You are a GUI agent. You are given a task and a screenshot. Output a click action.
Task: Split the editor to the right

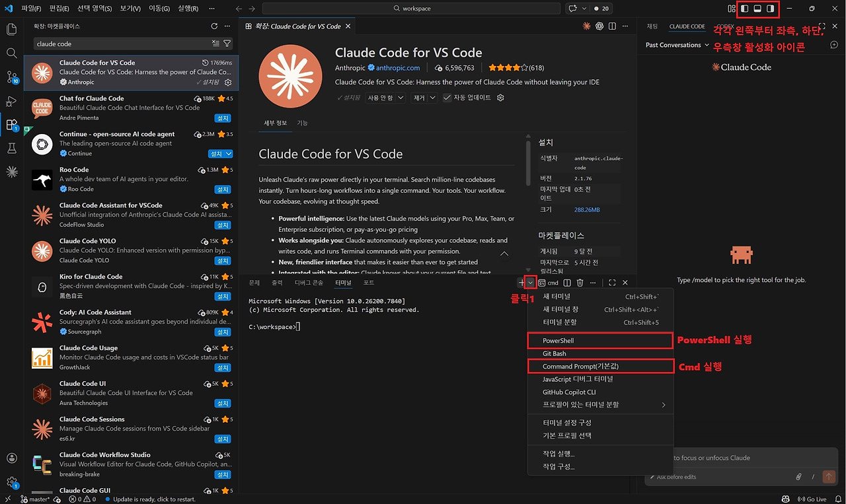(612, 26)
